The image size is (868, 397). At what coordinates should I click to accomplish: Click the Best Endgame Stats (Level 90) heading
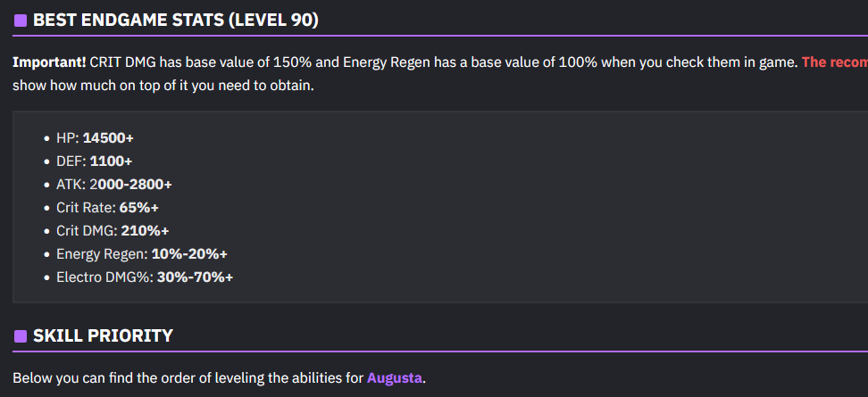tap(175, 20)
